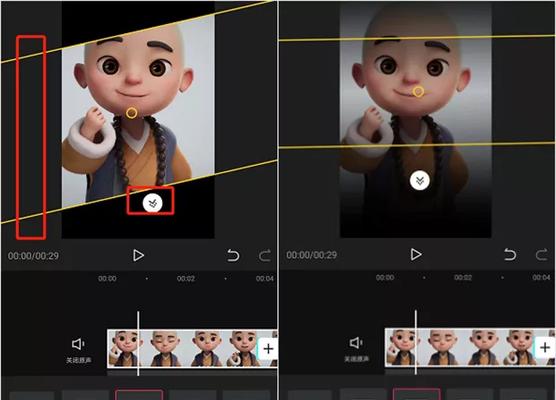Select mask feather handle in right preview
556x400 pixels.
[420, 181]
